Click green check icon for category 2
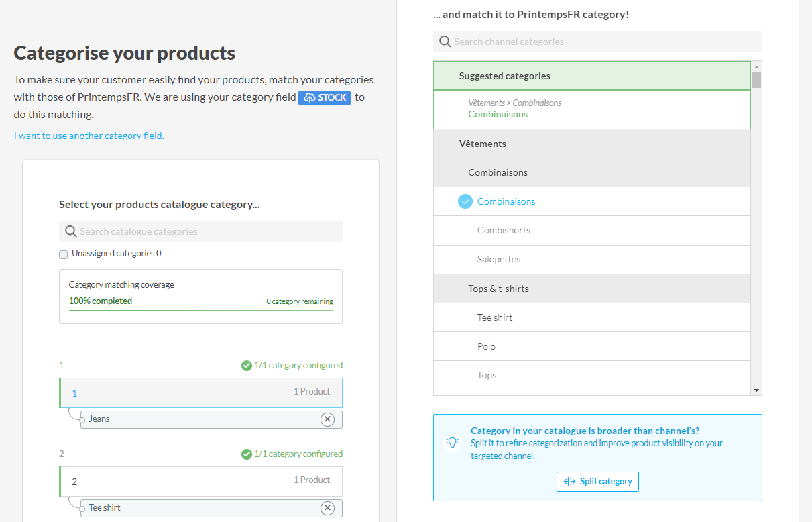The image size is (812, 522). tap(247, 454)
